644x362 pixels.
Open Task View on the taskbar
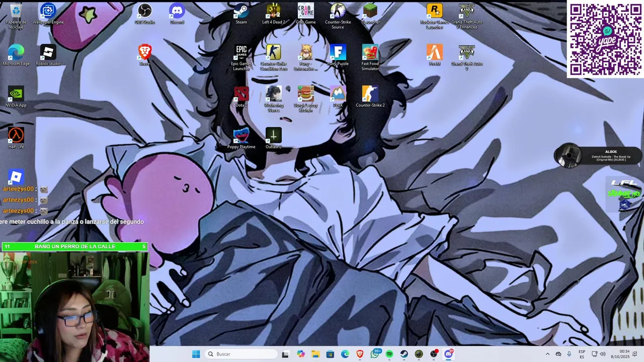click(x=285, y=354)
